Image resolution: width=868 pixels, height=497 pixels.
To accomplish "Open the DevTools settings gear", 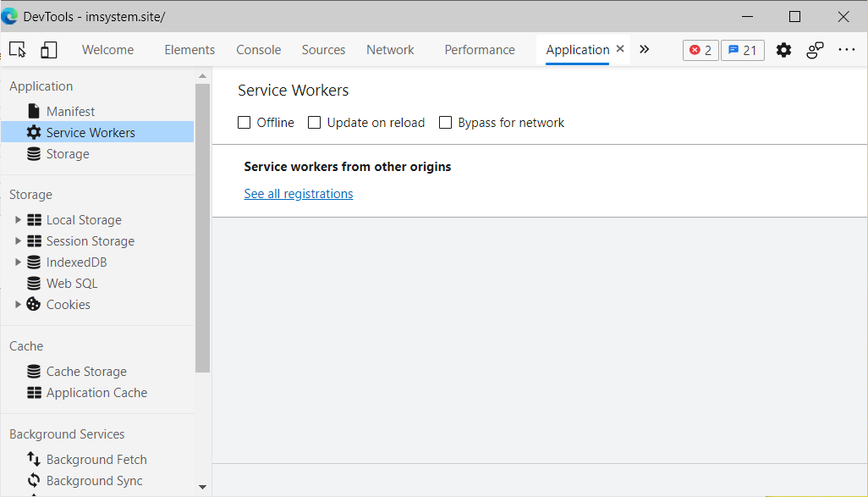I will [x=783, y=50].
